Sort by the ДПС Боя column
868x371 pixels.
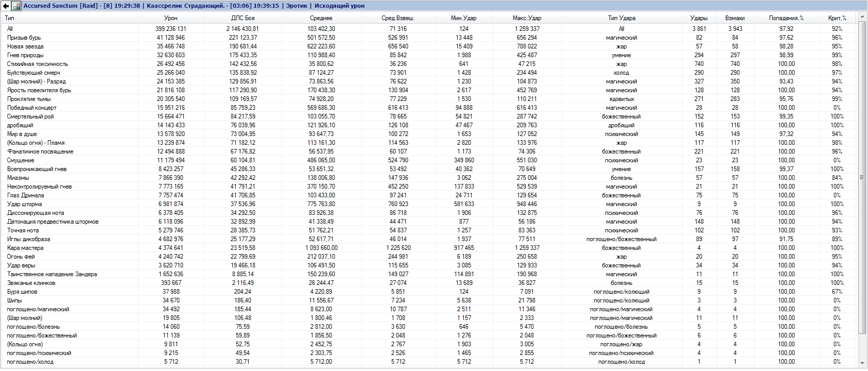click(x=243, y=18)
